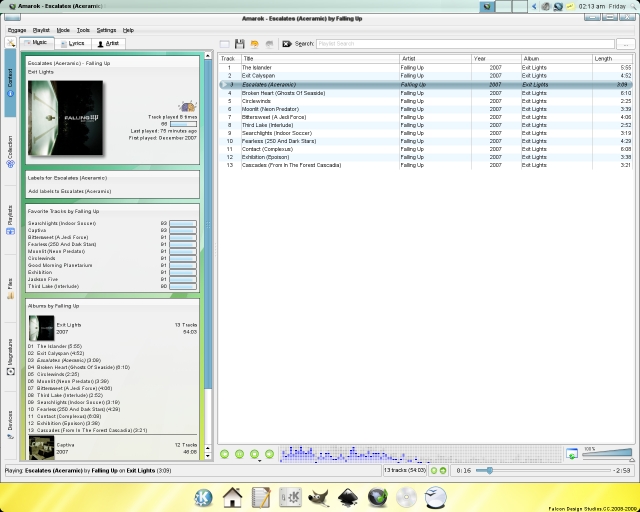This screenshot has width=640, height=512.
Task: Click Good Morning Planetarium favorite track link
Action: click(x=60, y=265)
